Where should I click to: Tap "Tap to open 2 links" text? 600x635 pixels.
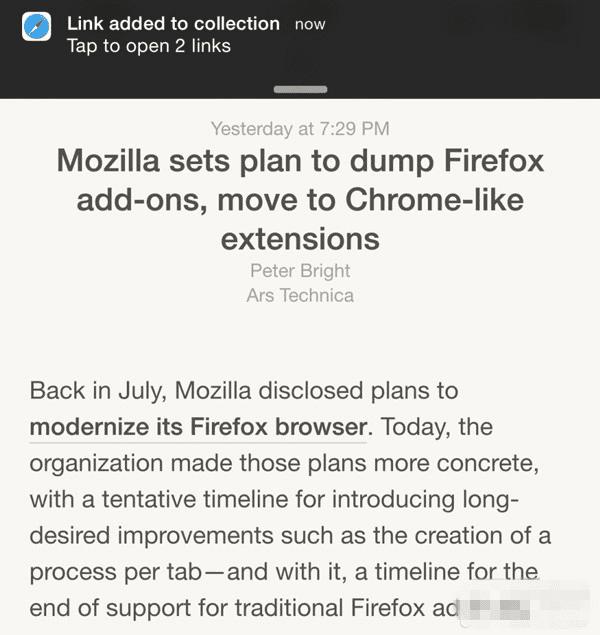[148, 46]
